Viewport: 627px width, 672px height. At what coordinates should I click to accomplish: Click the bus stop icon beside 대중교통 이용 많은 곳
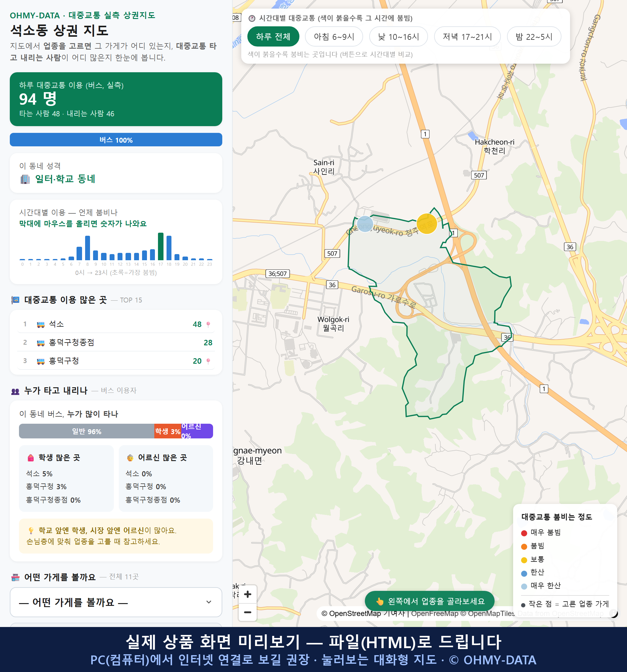pos(16,300)
